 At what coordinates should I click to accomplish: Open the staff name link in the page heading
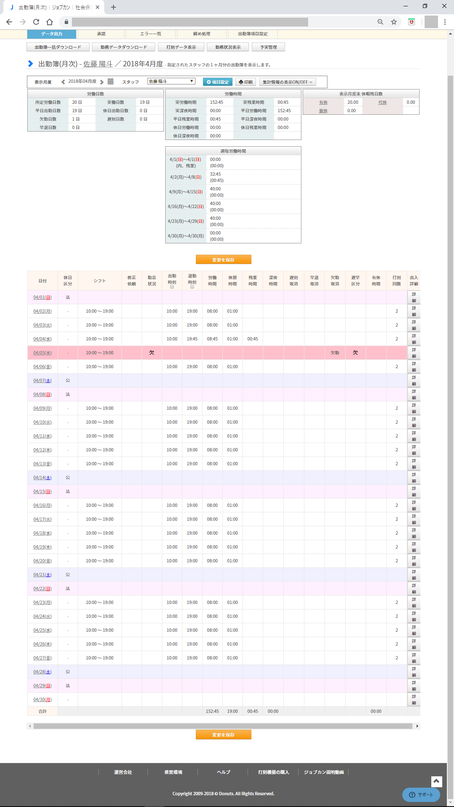click(100, 64)
